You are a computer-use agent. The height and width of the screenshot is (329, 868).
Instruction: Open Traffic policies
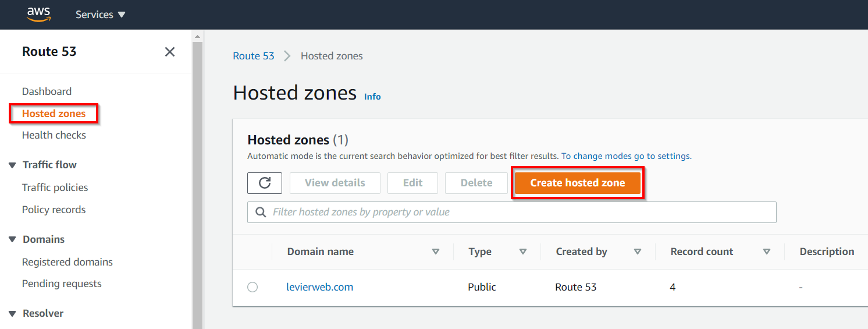[x=55, y=188]
